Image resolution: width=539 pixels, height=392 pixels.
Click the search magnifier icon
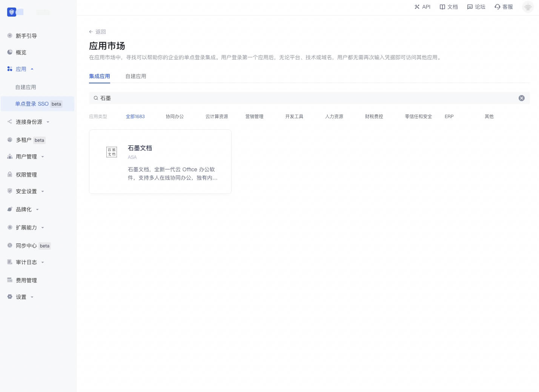[96, 98]
